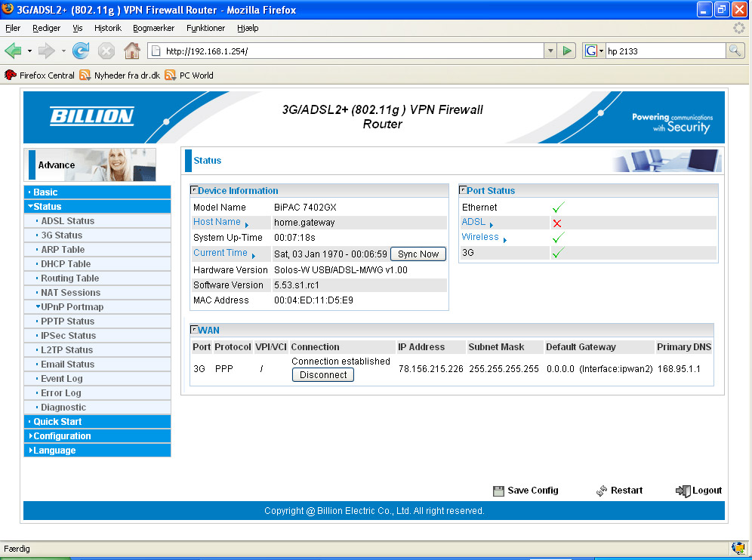Click the Sync Now button
Image resolution: width=752 pixels, height=560 pixels.
click(418, 254)
